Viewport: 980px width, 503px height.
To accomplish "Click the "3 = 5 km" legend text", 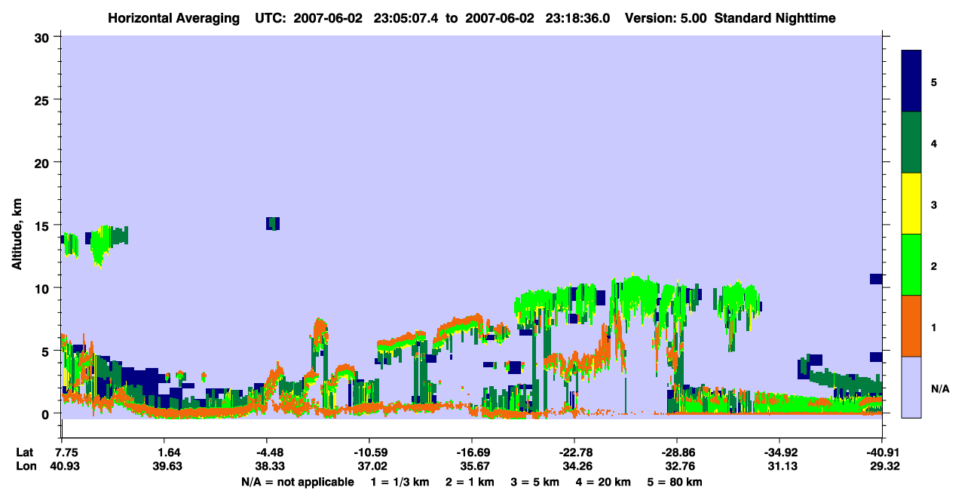I will pos(536,482).
